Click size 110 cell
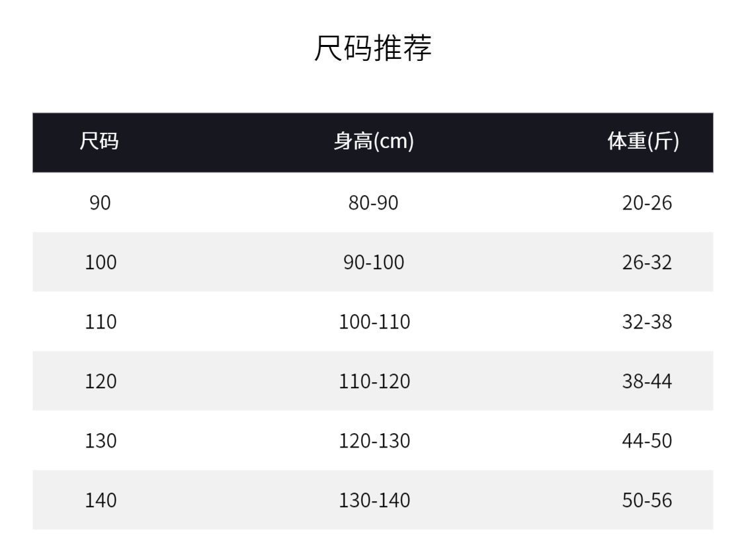The image size is (744, 560). (101, 322)
